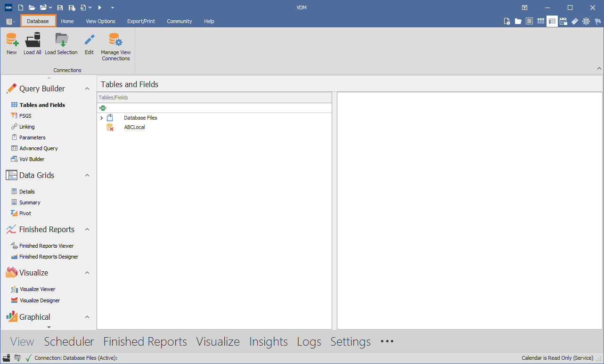This screenshot has width=604, height=364.
Task: Show more modules with the ellipsis
Action: point(387,341)
